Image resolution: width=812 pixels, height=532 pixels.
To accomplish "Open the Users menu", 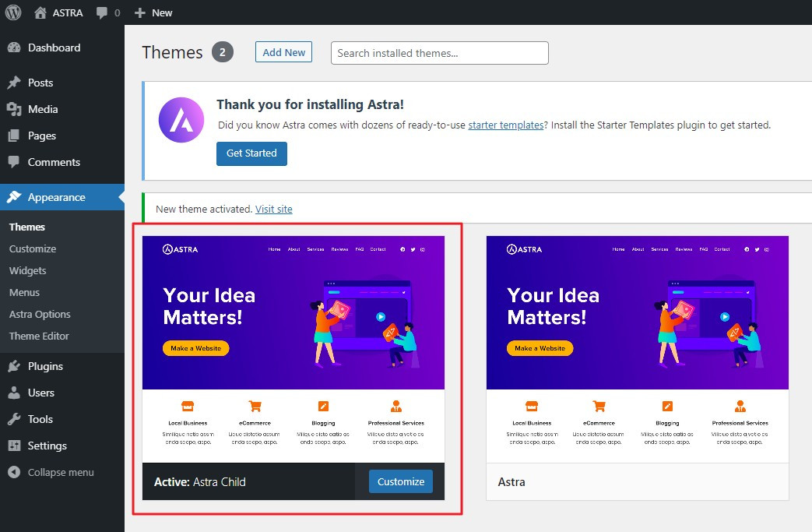I will tap(62, 393).
